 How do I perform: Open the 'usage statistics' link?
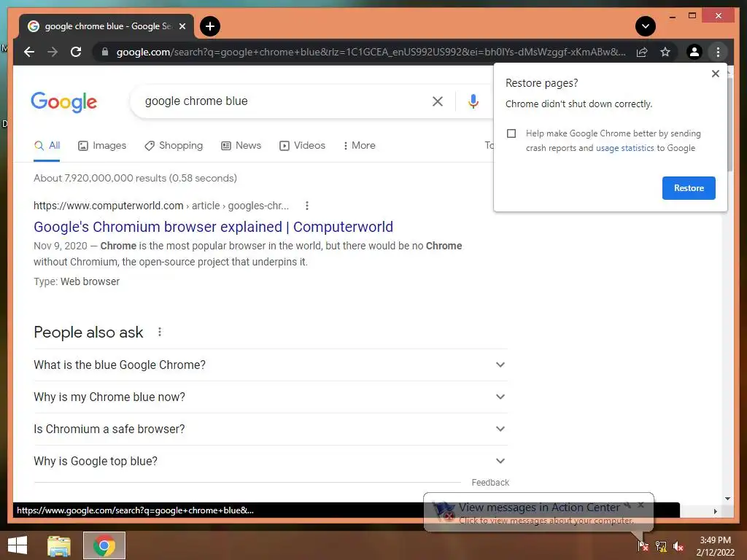[x=624, y=148]
